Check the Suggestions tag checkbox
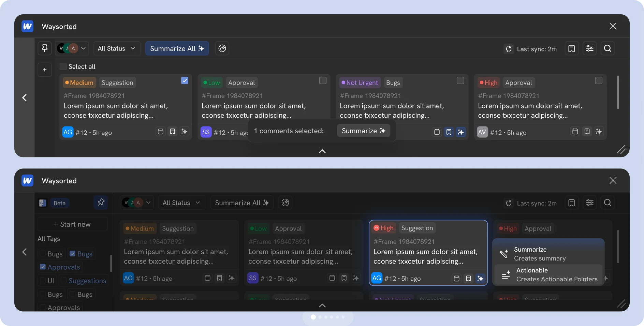The image size is (644, 326). pyautogui.click(x=63, y=281)
